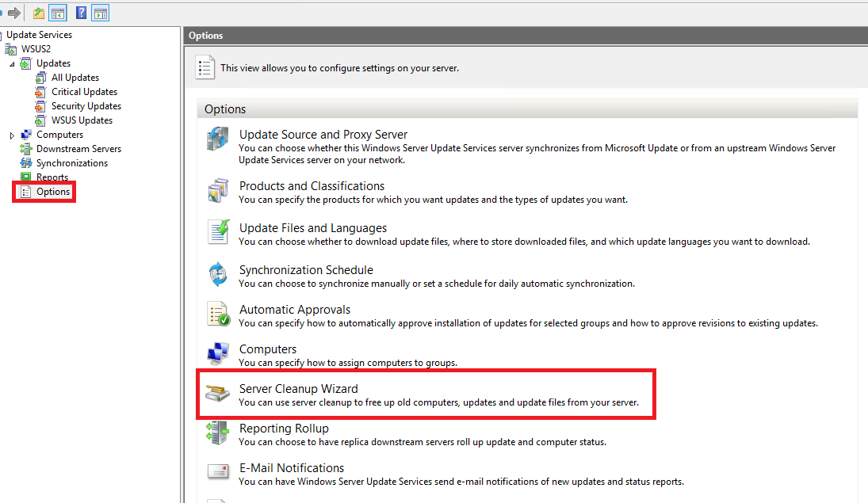This screenshot has height=503, width=868.
Task: Click the Downstream Servers icon
Action: [26, 149]
